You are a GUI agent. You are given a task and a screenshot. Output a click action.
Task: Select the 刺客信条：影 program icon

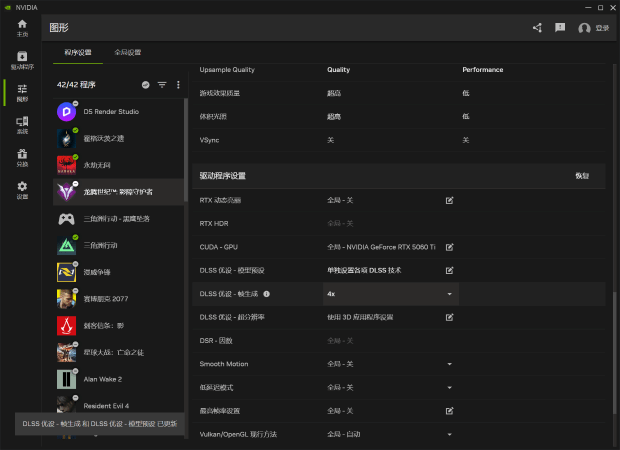66,325
